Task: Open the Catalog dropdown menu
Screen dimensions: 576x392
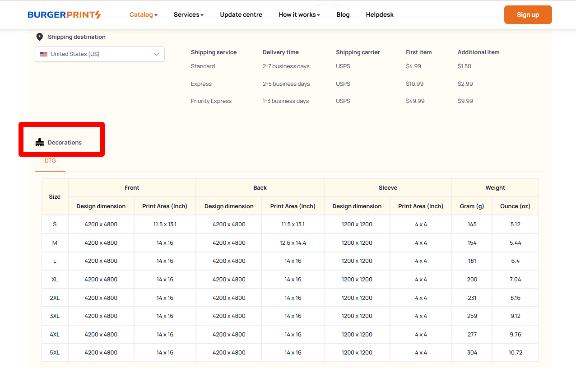Action: point(143,15)
